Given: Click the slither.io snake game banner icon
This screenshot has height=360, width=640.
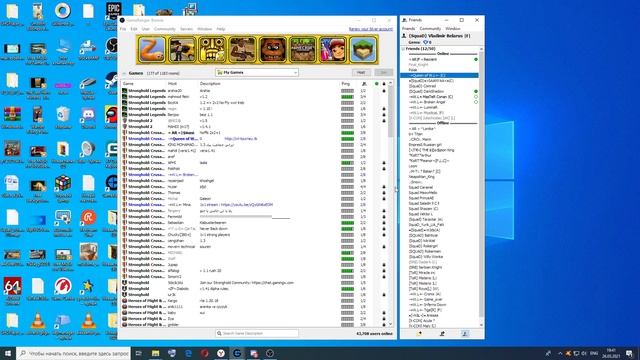Looking at the screenshot, I should click(x=152, y=49).
